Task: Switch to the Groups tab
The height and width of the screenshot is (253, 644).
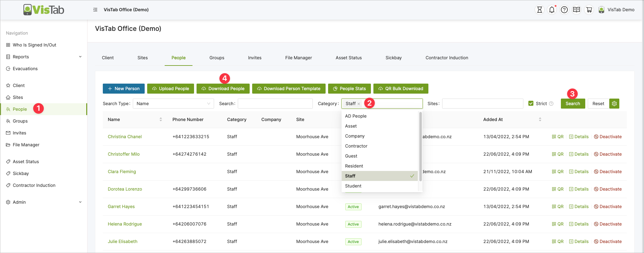Action: point(217,58)
